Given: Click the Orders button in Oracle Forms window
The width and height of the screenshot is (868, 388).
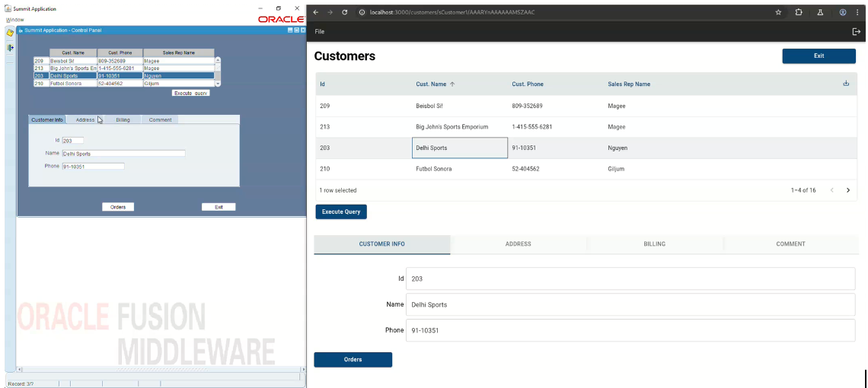Looking at the screenshot, I should [118, 207].
